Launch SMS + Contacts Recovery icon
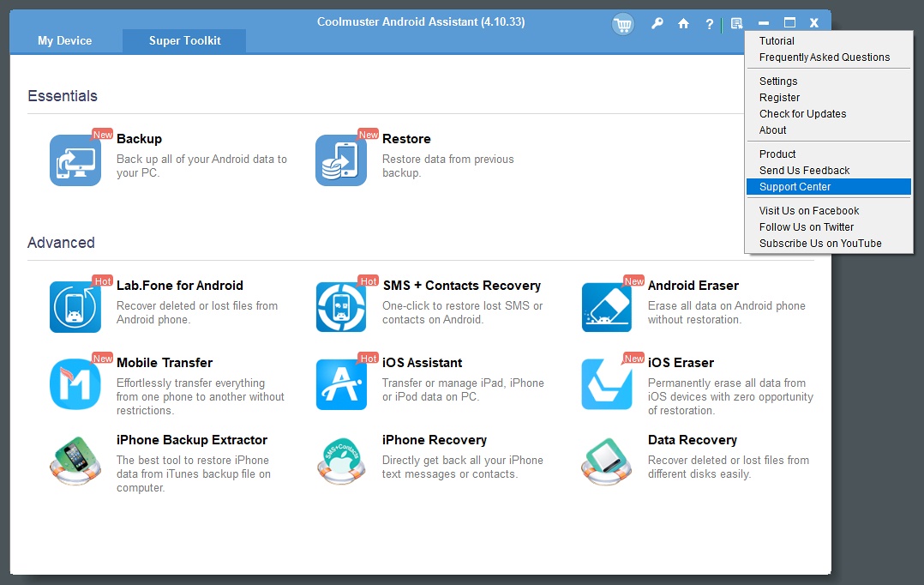Screen dimensions: 924x585 coord(341,307)
